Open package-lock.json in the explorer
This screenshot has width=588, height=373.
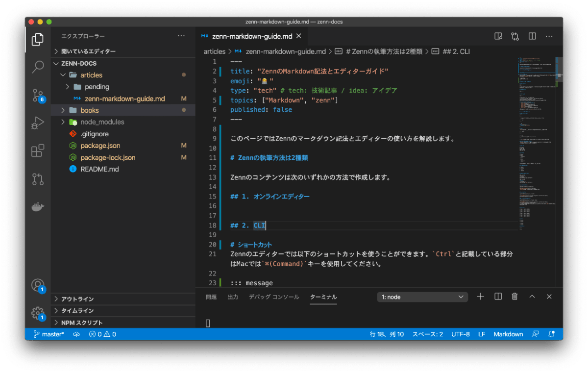[x=123, y=157]
